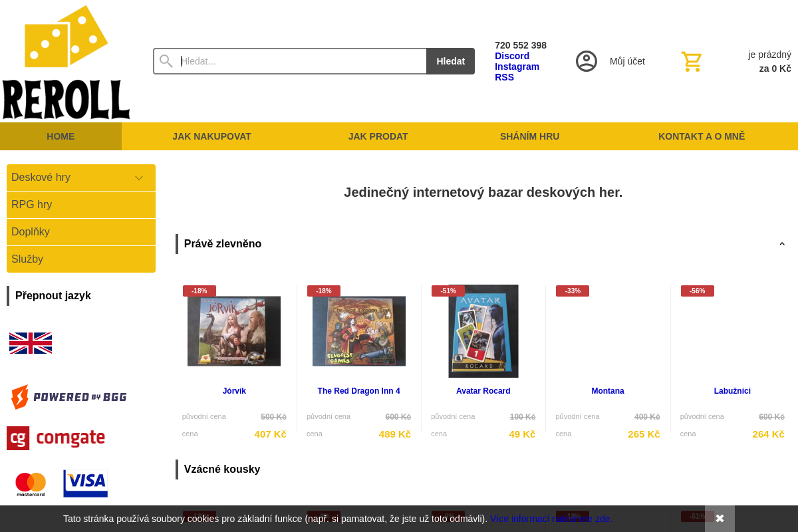798x532 pixels.
Task: Click the 265 Kč price
Action: 644,434
